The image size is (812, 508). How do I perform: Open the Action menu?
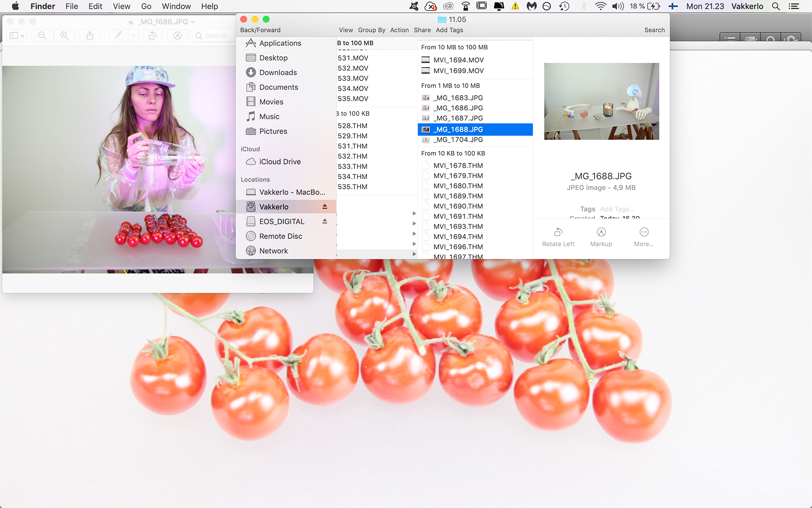pos(399,30)
